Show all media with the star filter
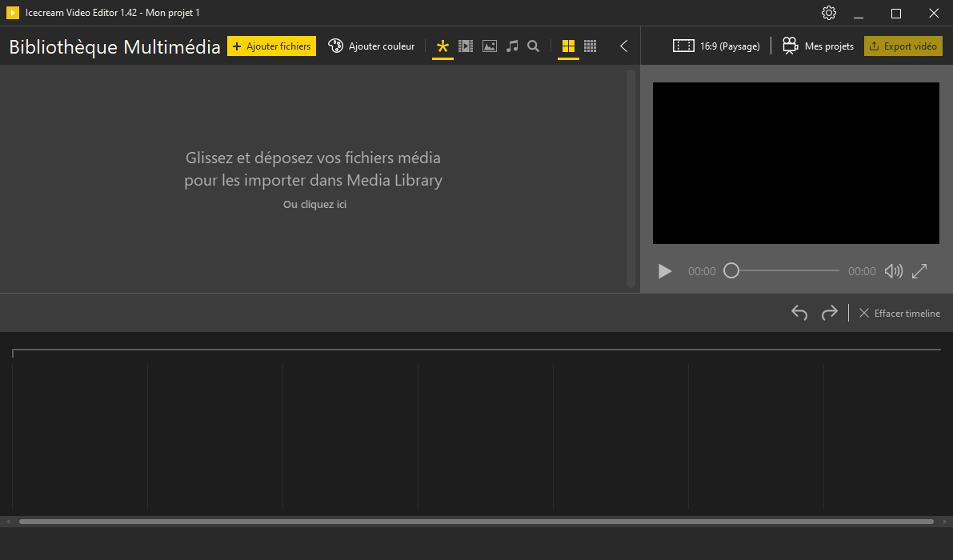 442,46
